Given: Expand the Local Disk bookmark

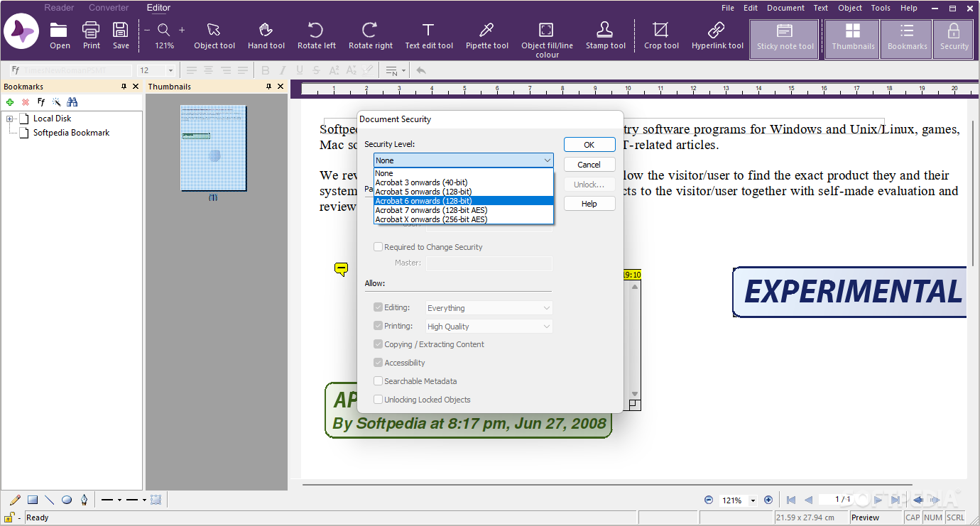Looking at the screenshot, I should coord(10,119).
